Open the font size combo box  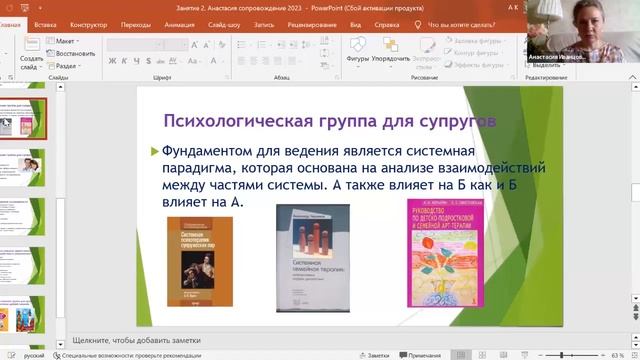(176, 45)
